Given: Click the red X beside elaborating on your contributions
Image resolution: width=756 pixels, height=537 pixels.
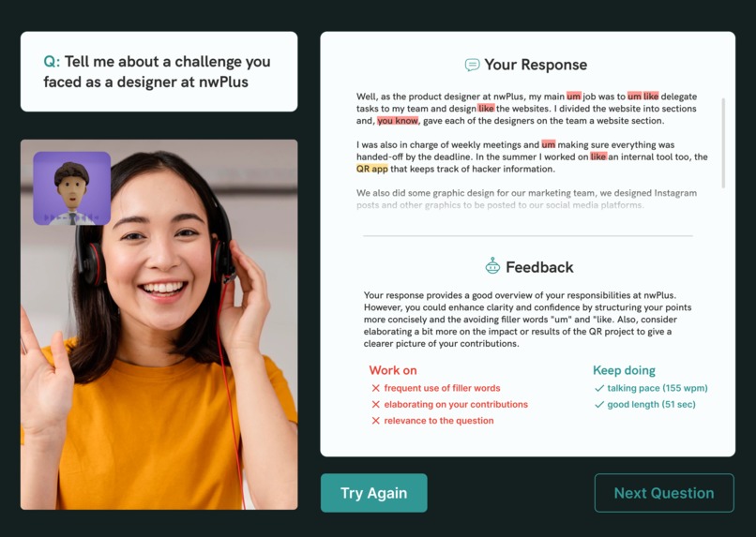Looking at the screenshot, I should [375, 405].
